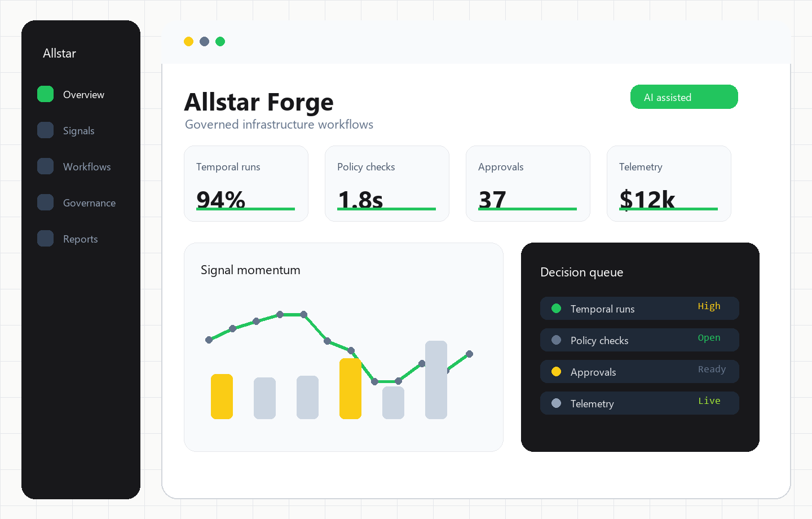This screenshot has height=519, width=812.
Task: Click the Reports sidebar icon
Action: [45, 239]
